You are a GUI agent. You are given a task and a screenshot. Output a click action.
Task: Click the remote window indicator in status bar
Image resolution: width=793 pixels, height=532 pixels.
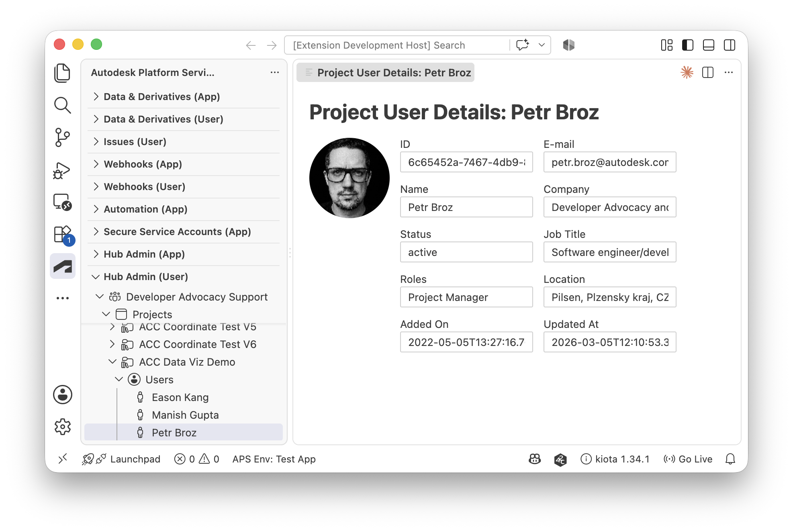(x=63, y=459)
